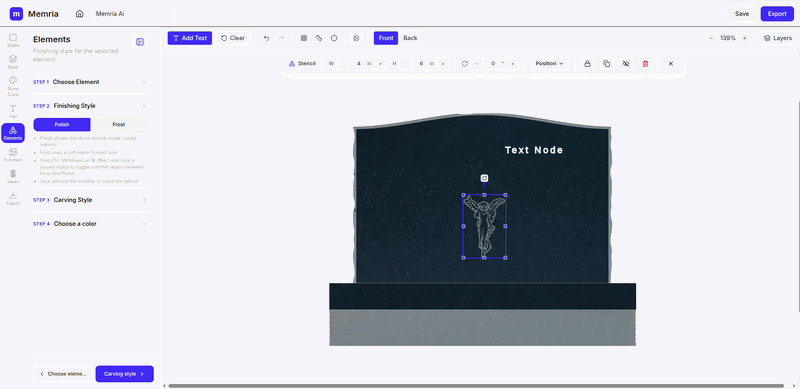The width and height of the screenshot is (800, 389).
Task: Hide the selected stencil with eye icon
Action: pos(626,64)
